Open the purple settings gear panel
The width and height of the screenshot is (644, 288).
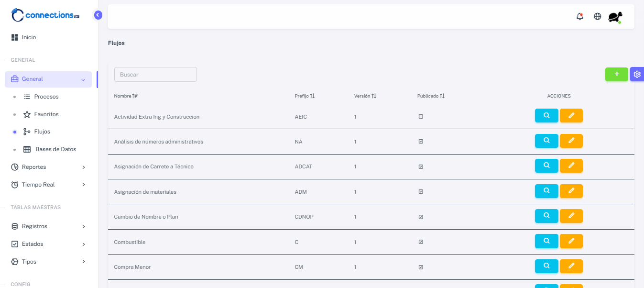[637, 74]
